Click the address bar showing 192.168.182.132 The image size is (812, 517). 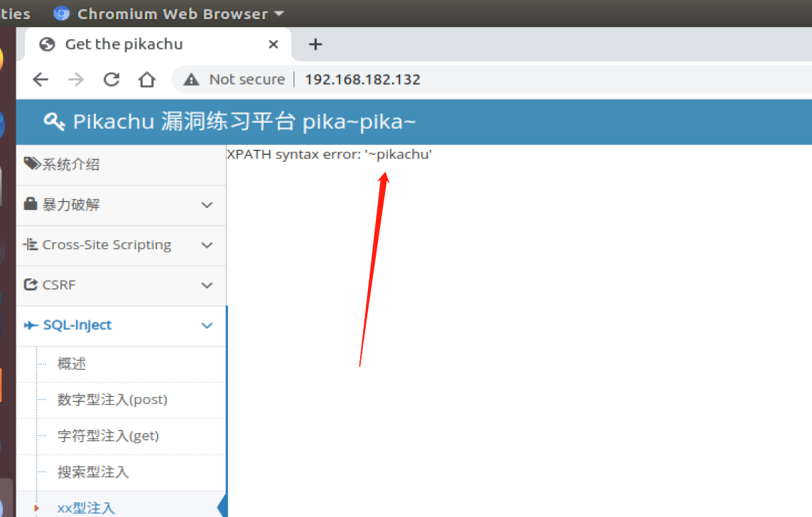[362, 80]
